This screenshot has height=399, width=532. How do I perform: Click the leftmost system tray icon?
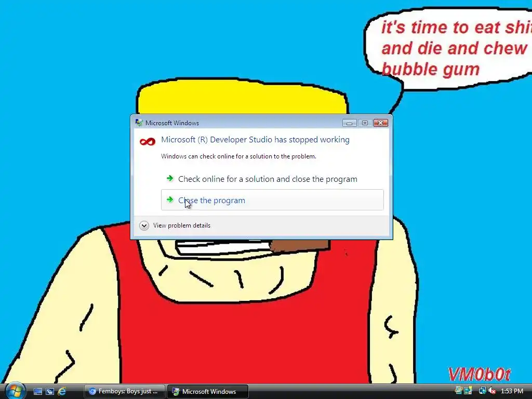459,391
